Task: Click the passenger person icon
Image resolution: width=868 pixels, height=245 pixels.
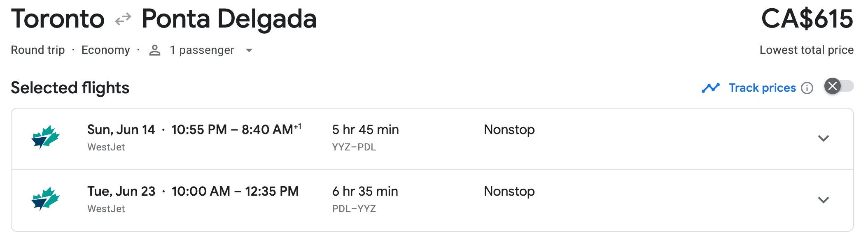Action: tap(155, 50)
